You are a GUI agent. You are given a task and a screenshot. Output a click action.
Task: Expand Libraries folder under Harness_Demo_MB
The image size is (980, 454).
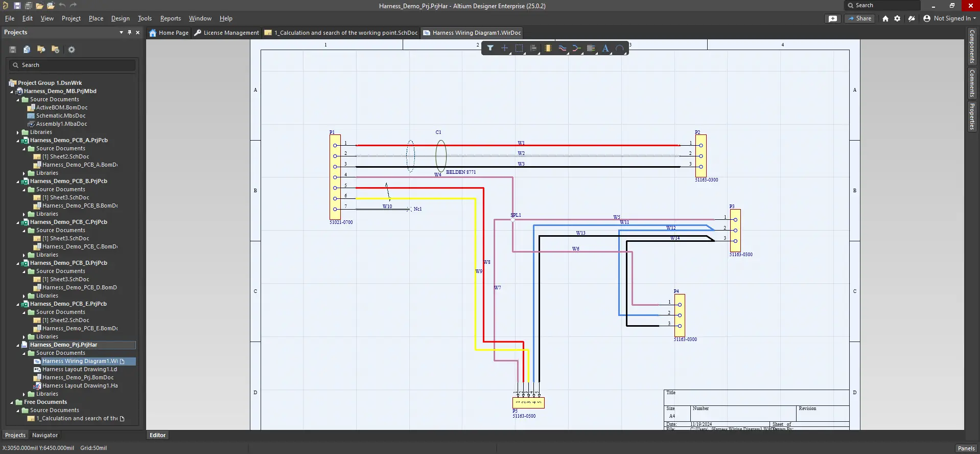[x=18, y=132]
